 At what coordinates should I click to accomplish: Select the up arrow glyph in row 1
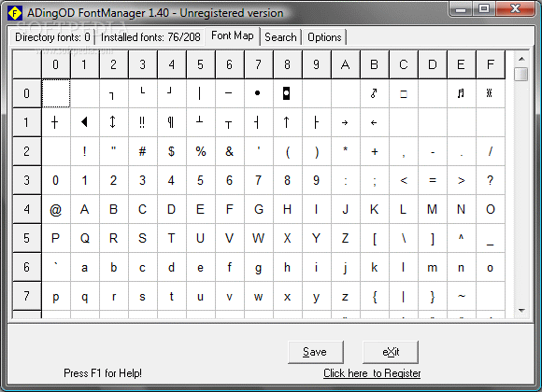pos(287,122)
